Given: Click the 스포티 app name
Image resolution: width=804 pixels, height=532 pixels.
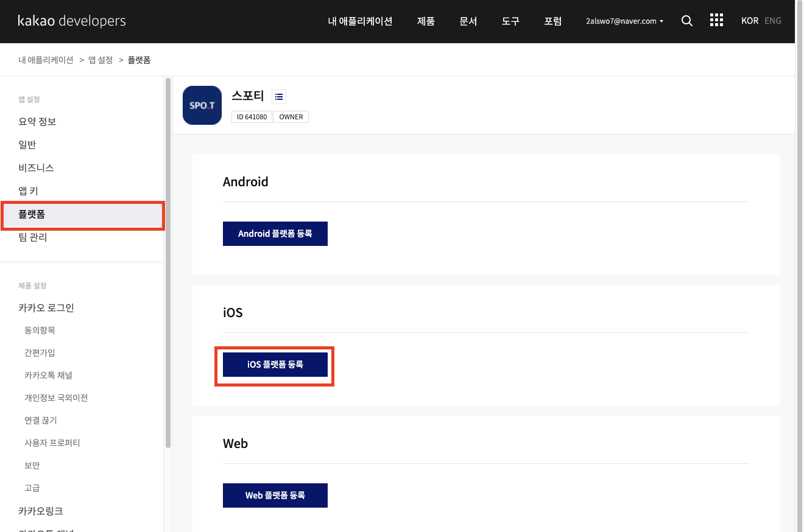Looking at the screenshot, I should click(248, 96).
